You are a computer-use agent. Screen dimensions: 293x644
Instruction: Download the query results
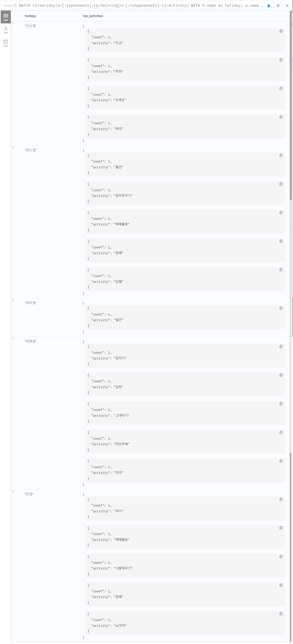click(x=287, y=5)
